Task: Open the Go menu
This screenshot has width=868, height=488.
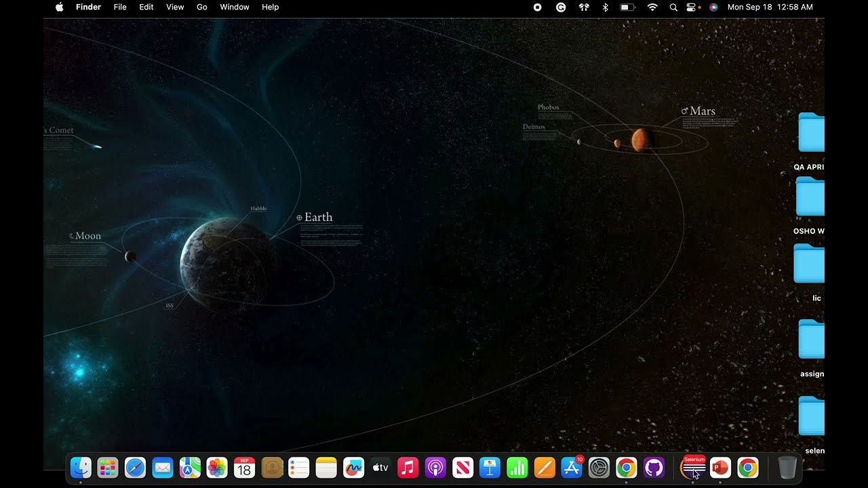Action: (202, 7)
